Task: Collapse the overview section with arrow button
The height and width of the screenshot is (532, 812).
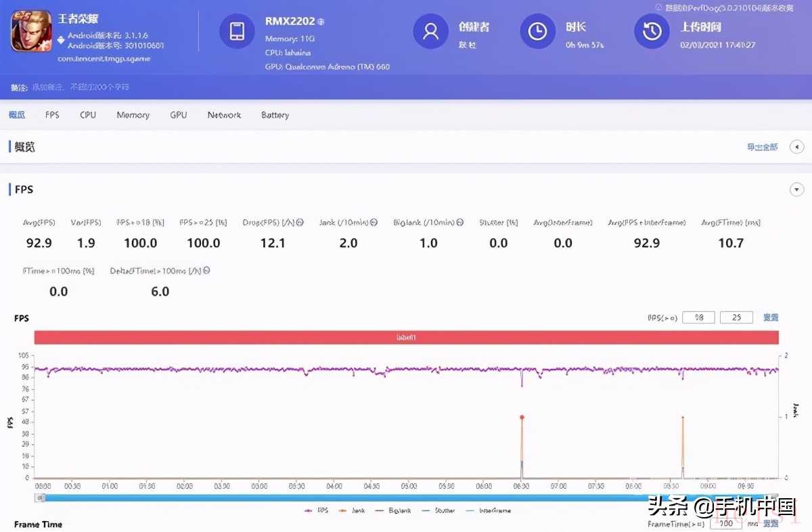Action: [796, 147]
